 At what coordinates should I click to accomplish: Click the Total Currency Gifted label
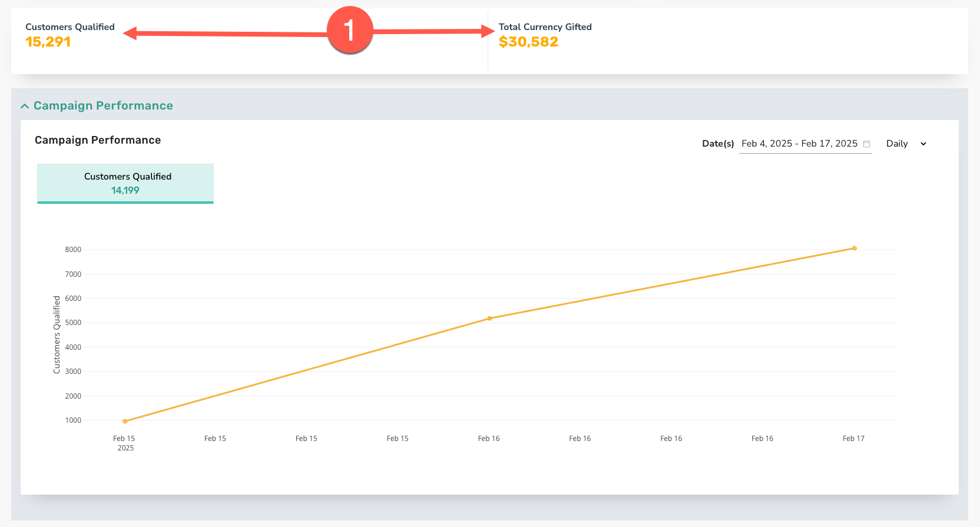(545, 27)
